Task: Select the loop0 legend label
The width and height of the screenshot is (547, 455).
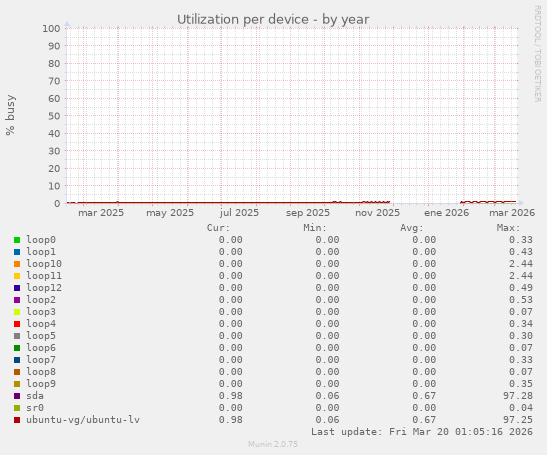Action: click(x=41, y=240)
